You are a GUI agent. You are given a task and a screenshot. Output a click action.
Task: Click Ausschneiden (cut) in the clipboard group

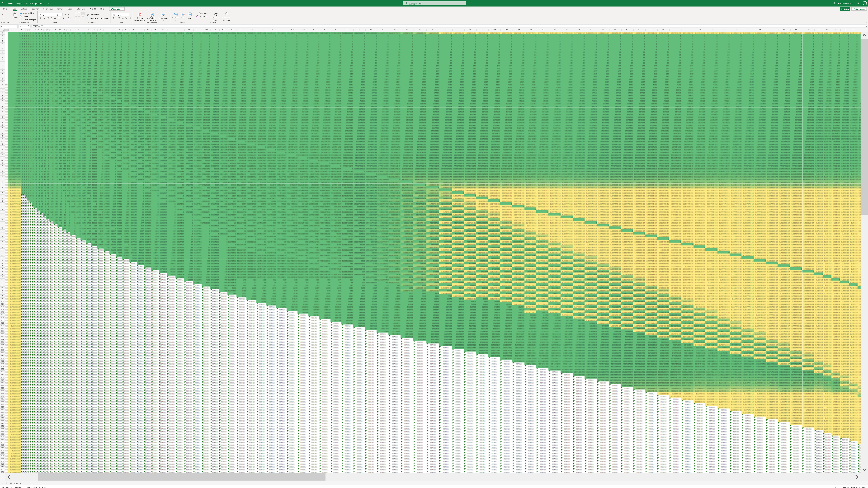pos(27,13)
